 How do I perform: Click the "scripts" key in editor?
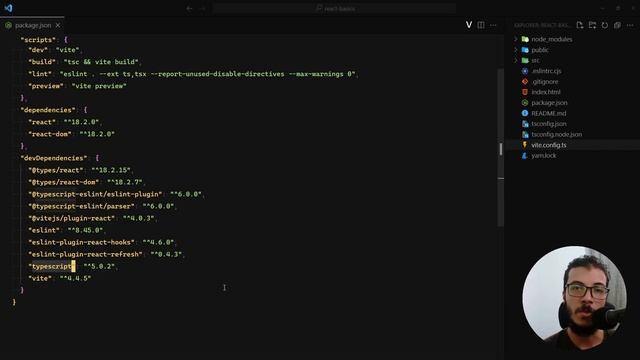(x=38, y=40)
